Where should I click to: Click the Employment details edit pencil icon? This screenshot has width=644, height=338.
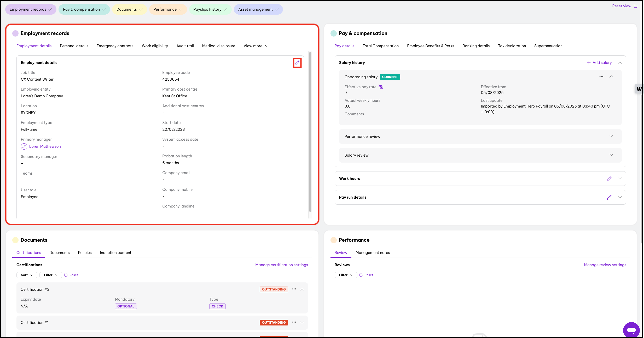(x=297, y=63)
